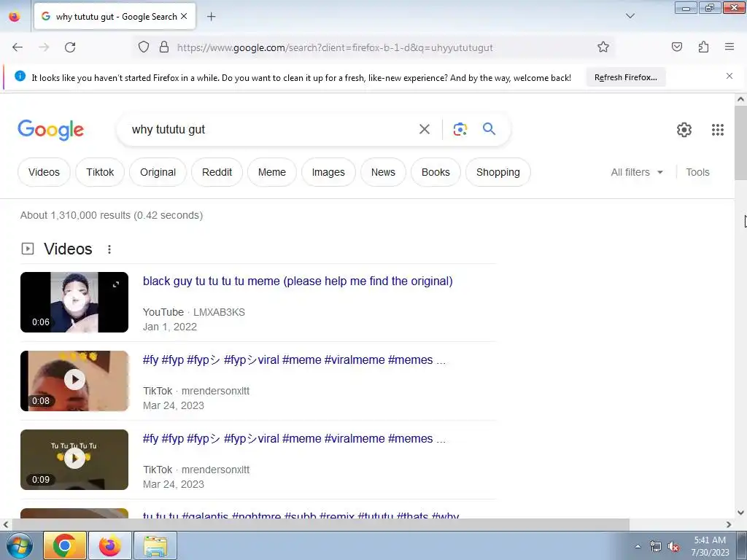
Task: Filter results by Original
Action: point(158,172)
